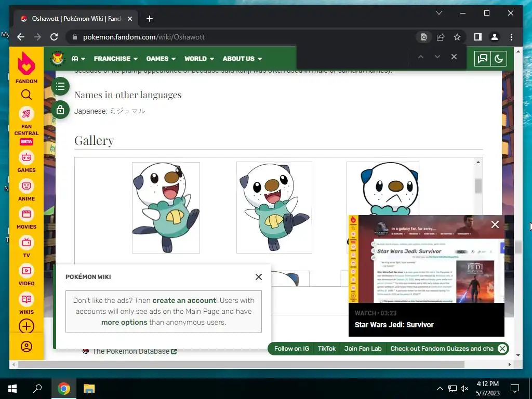
Task: Start a wiki with the plus icon
Action: [26, 326]
